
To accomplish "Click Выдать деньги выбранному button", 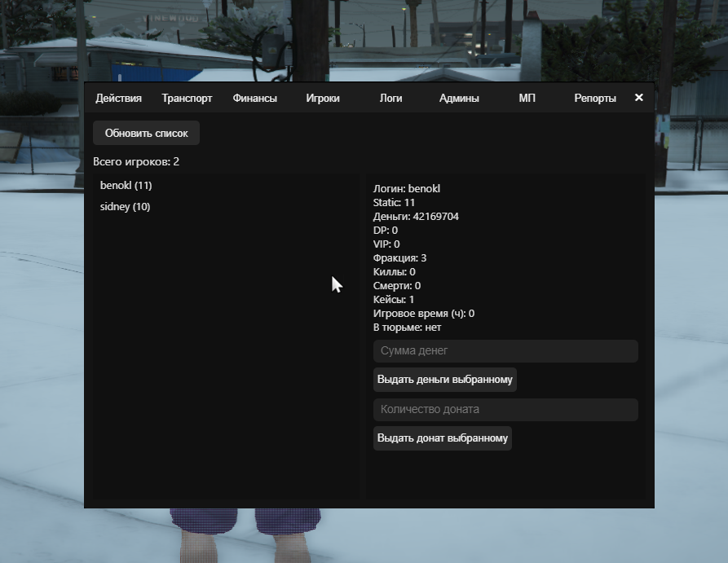I will (445, 380).
